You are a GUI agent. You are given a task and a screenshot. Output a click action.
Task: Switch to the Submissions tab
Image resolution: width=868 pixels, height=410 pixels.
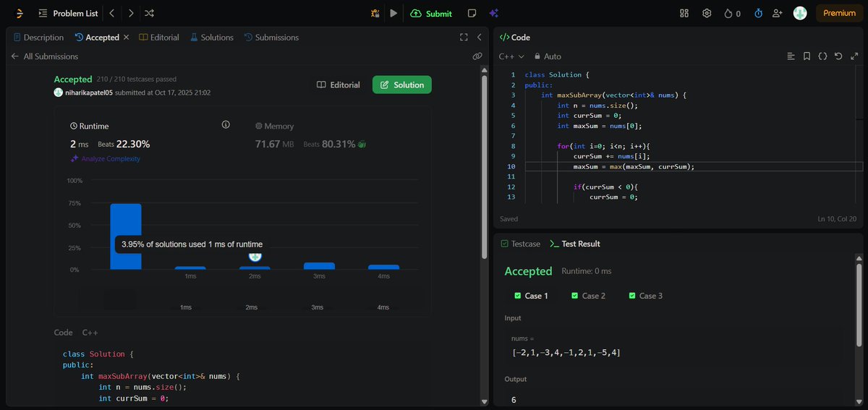(271, 37)
